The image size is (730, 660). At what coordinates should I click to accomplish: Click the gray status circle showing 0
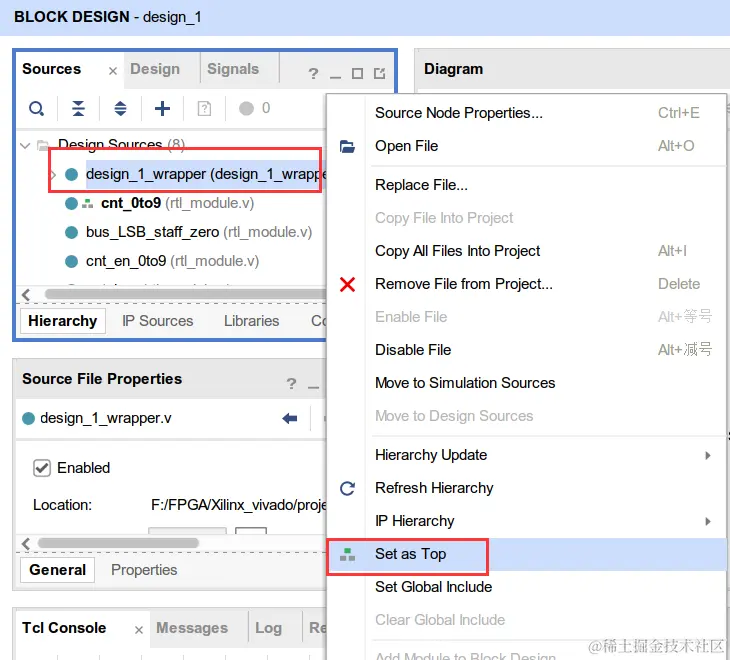(246, 108)
